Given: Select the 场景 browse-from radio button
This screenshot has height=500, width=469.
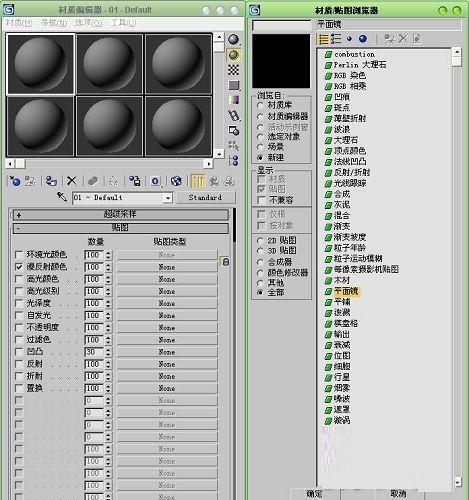Looking at the screenshot, I should pos(260,147).
